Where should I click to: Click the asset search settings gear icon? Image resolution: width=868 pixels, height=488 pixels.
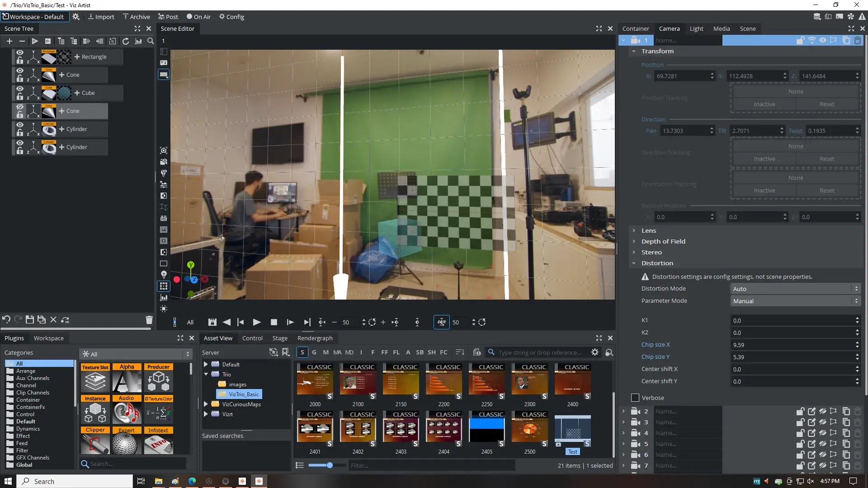[x=595, y=352]
